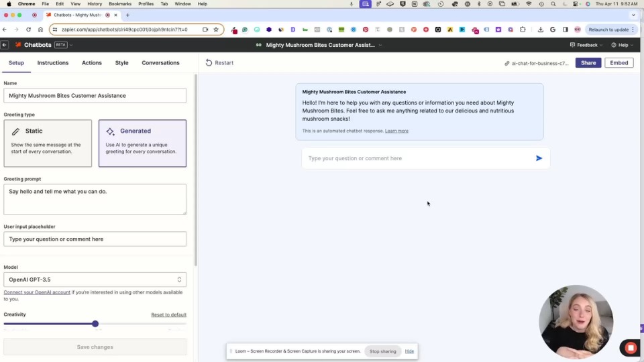Open the History menu in menu bar

point(95,4)
